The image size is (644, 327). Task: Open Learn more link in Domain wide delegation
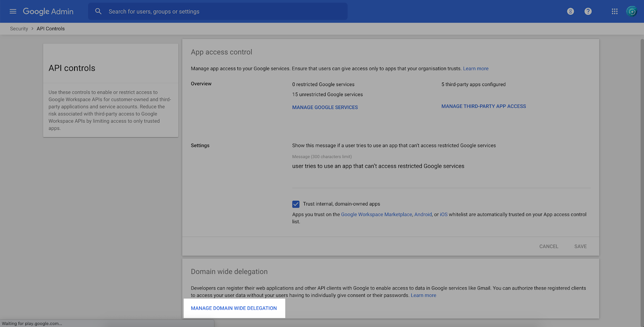[423, 295]
